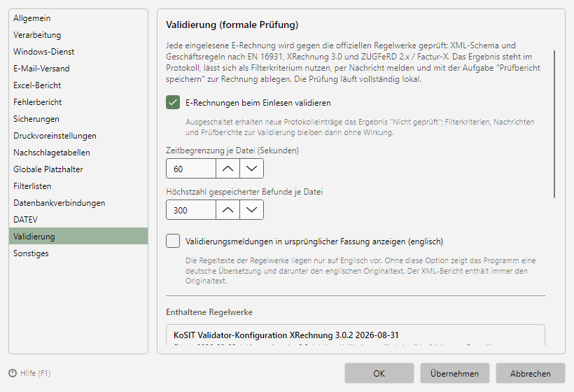The height and width of the screenshot is (392, 574).
Task: Select Excel-Bericht category
Action: click(78, 85)
